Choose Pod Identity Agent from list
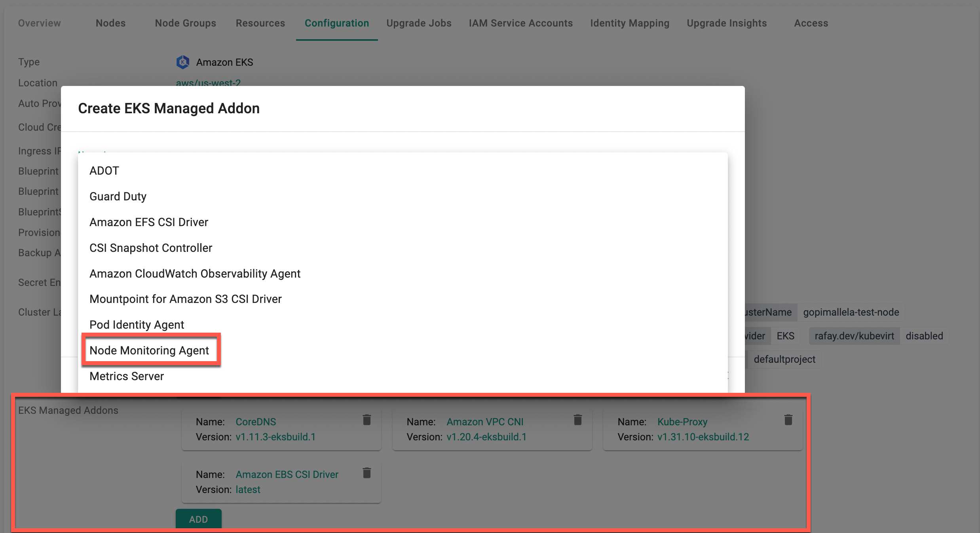 (x=137, y=325)
